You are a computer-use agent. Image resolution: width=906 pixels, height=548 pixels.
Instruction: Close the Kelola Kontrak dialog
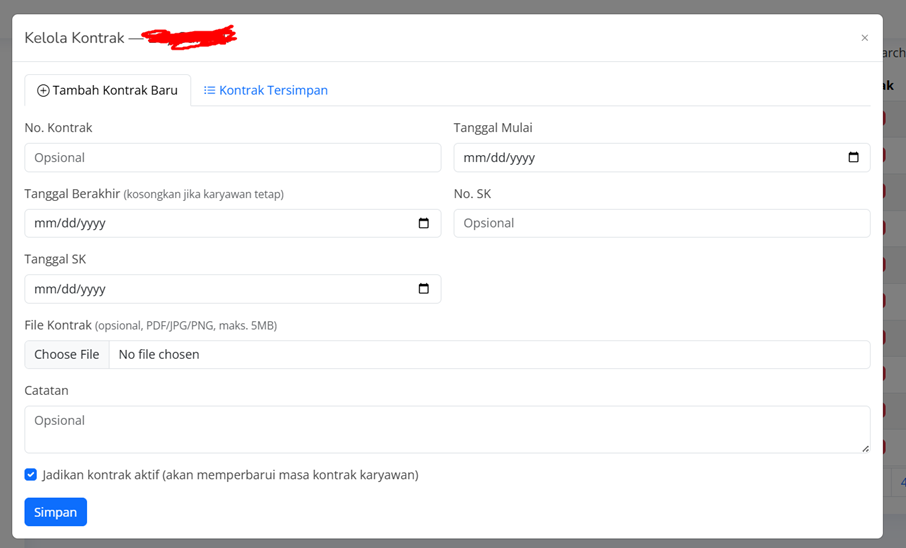pyautogui.click(x=864, y=38)
